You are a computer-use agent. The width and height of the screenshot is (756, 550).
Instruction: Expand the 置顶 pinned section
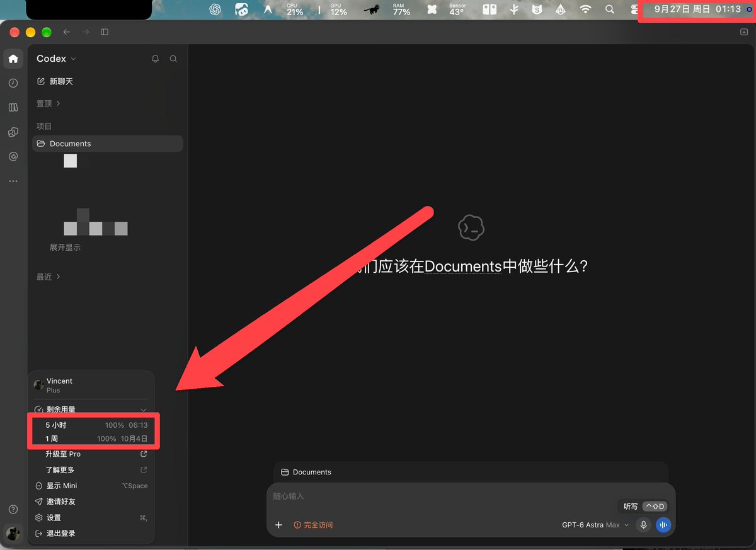[48, 103]
